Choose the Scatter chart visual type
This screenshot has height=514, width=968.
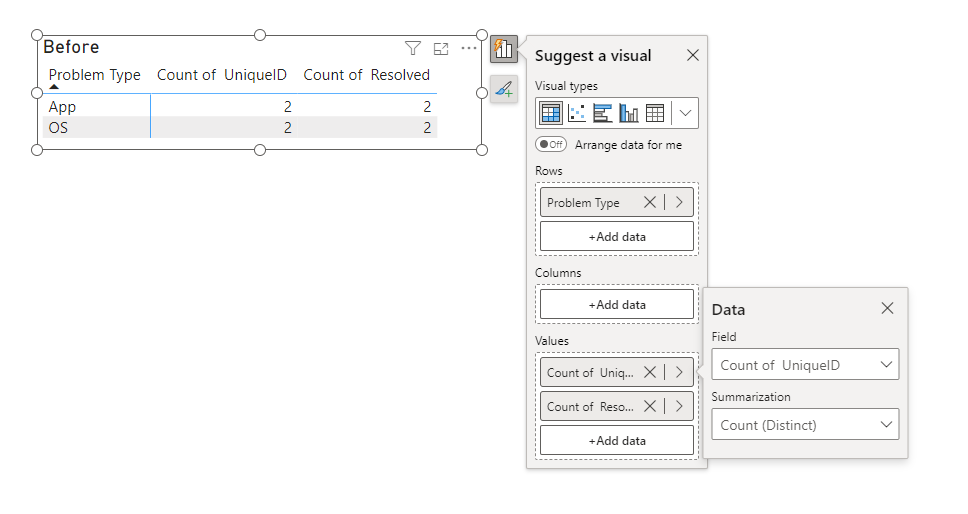pos(577,113)
